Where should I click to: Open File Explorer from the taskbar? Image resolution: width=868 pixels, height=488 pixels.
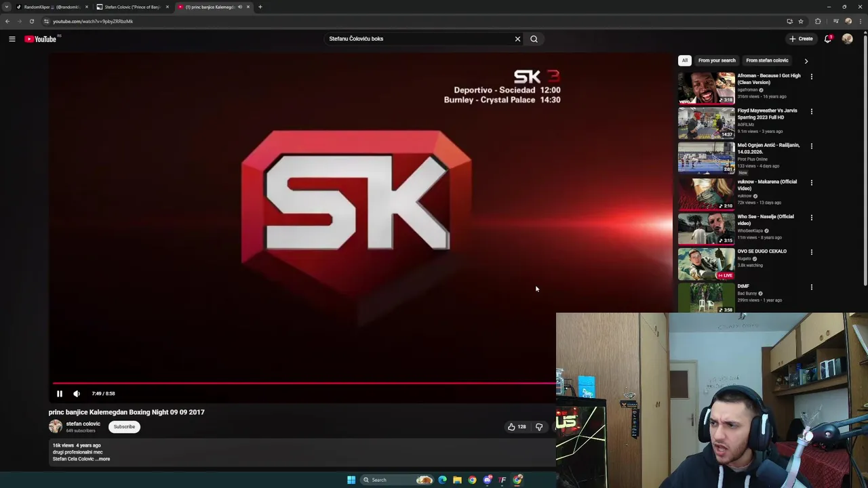457,480
